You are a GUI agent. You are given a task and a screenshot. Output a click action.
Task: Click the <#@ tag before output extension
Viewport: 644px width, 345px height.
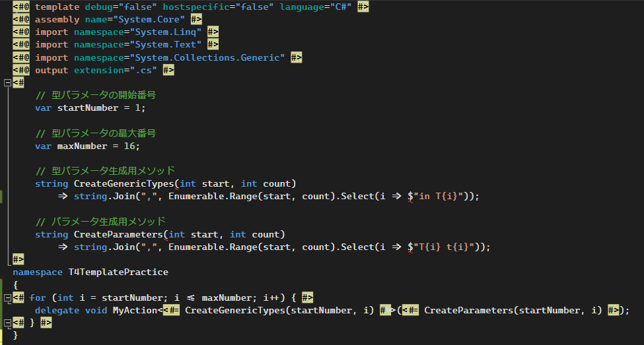pyautogui.click(x=21, y=70)
